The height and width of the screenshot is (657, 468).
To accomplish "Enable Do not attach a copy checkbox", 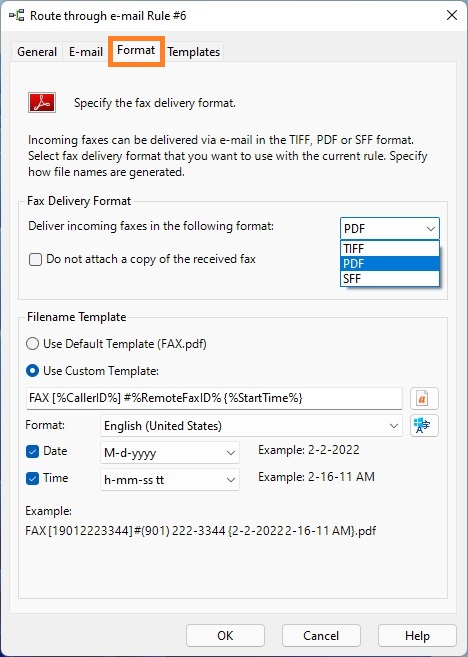I will [35, 259].
